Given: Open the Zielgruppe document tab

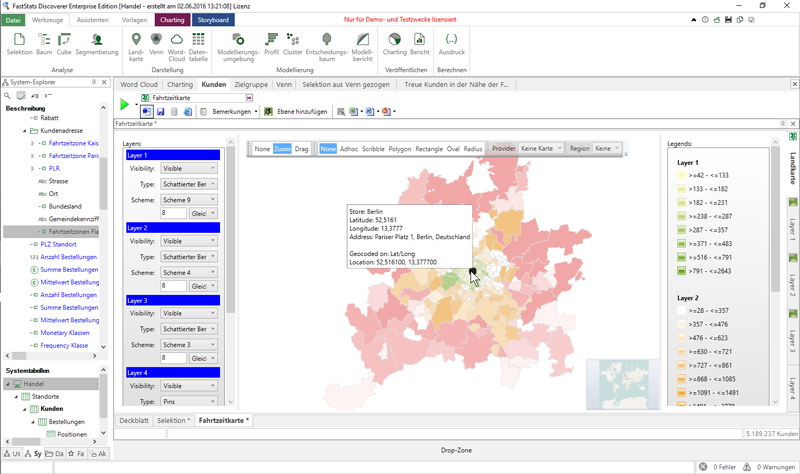Looking at the screenshot, I should (251, 85).
